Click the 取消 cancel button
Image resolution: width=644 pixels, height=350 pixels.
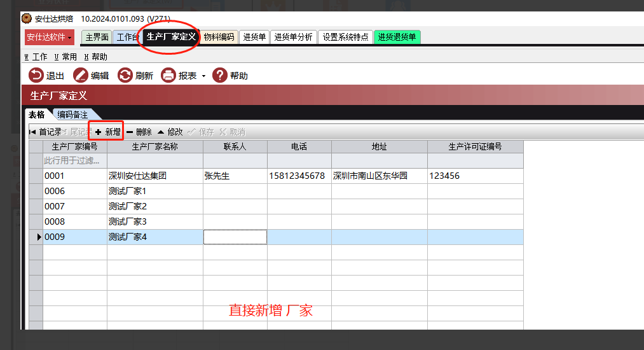[233, 132]
